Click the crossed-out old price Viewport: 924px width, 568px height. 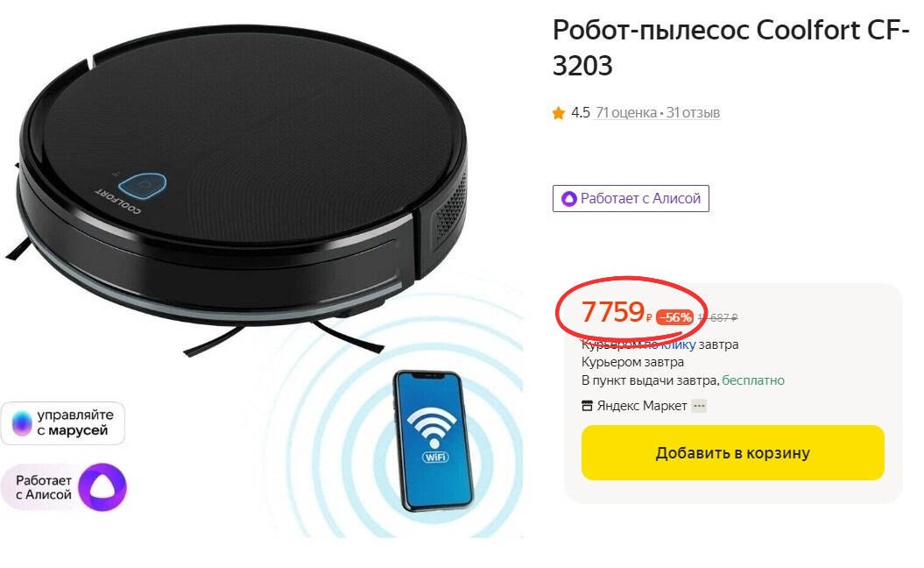click(717, 318)
